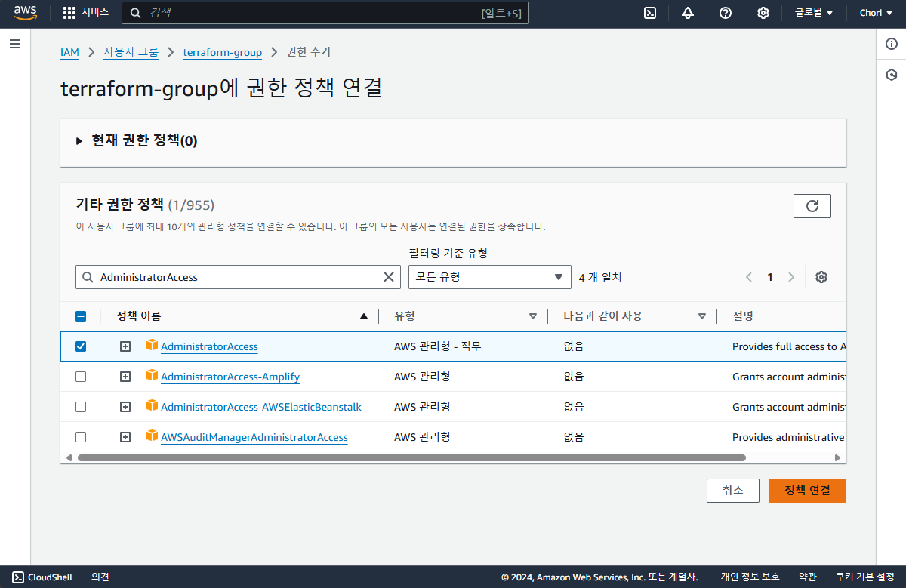Check the AdministratorAccess-Amplify checkbox
The image size is (906, 588).
point(81,377)
